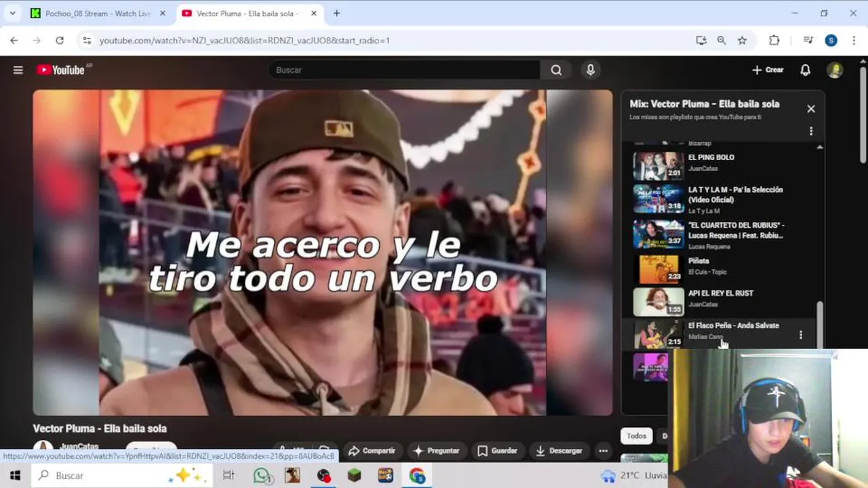Open more actions ellipsis below video
This screenshot has width=868, height=488.
coord(603,451)
